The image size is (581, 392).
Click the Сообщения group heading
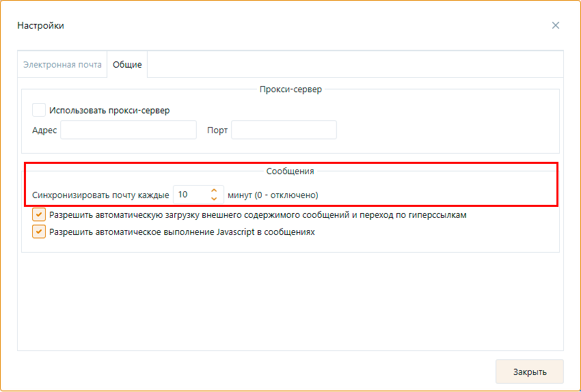click(x=290, y=171)
